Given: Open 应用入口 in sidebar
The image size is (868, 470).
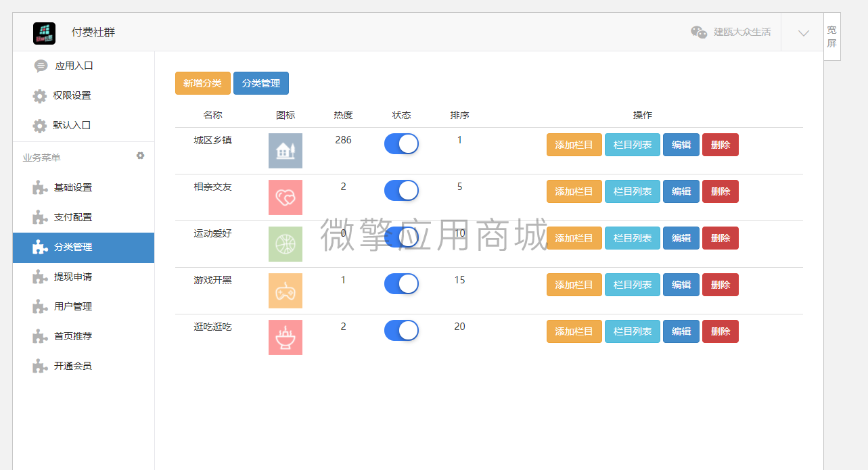Looking at the screenshot, I should pyautogui.click(x=83, y=66).
